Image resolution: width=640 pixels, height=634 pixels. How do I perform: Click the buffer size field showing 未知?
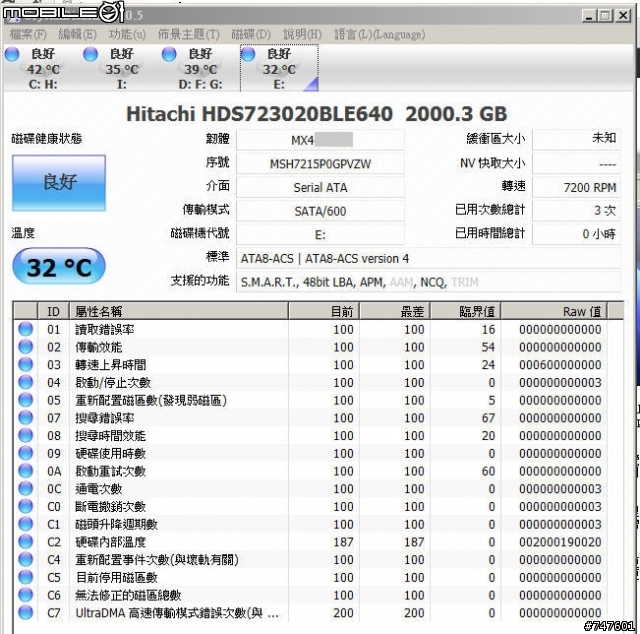tap(577, 139)
